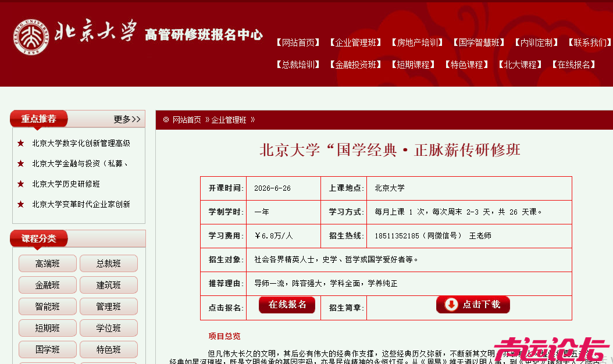Image resolution: width=613 pixels, height=364 pixels.
Task: Select the 智能班 category button
Action: (47, 306)
